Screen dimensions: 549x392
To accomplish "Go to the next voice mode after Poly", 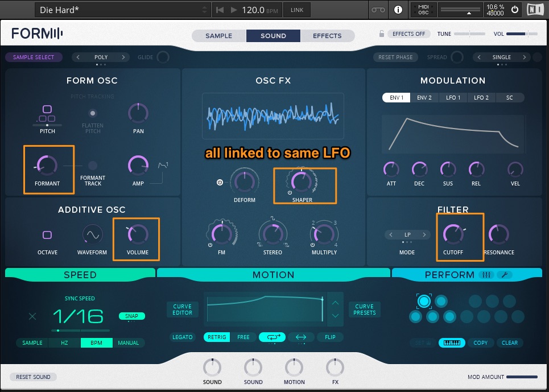I will point(123,57).
